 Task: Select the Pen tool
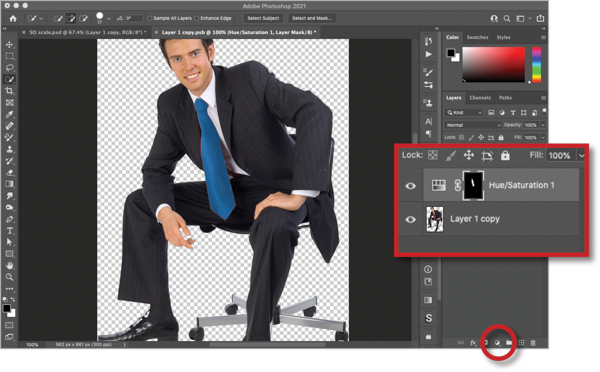pos(9,219)
